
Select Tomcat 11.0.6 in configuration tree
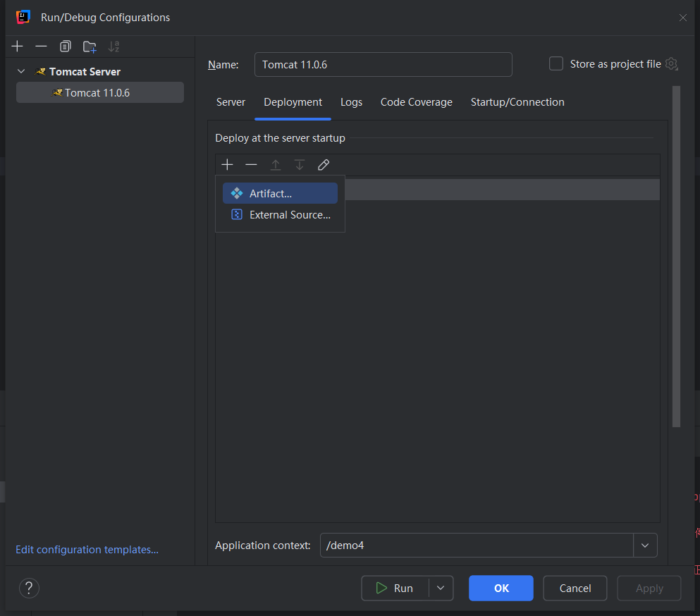[x=100, y=92]
